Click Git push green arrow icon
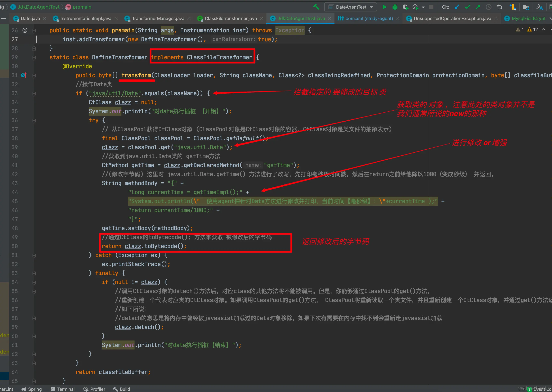 (x=478, y=7)
